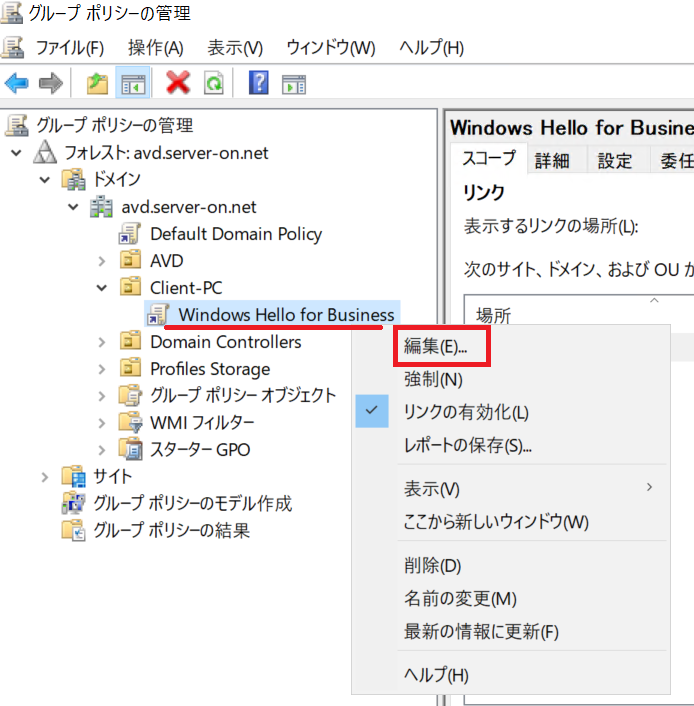This screenshot has height=706, width=694.
Task: Click the gray Forward arrow toolbar icon
Action: point(50,83)
